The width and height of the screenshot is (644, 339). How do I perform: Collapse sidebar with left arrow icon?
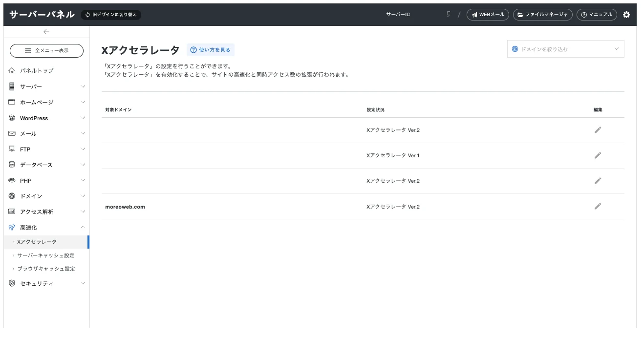tap(46, 32)
